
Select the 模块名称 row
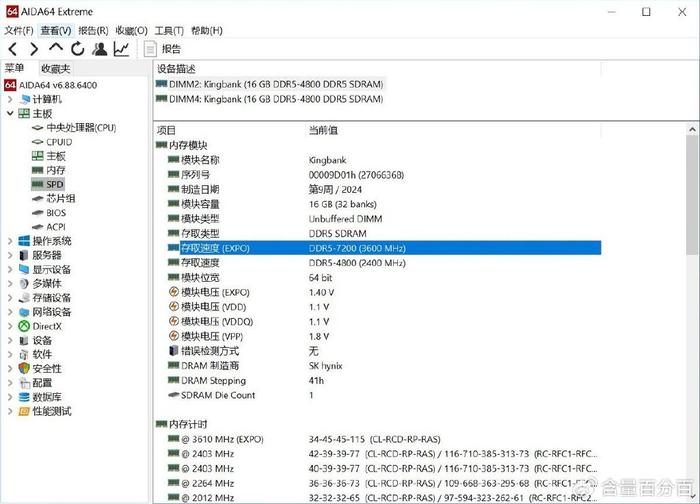point(384,160)
